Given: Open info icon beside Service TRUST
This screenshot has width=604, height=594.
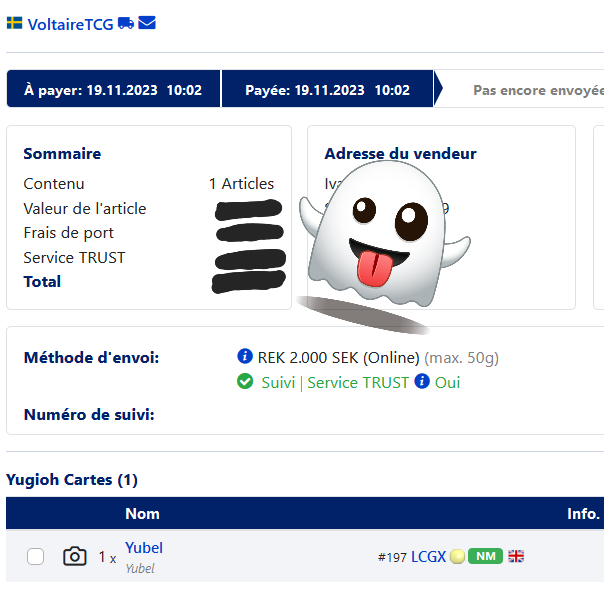Looking at the screenshot, I should [x=422, y=381].
